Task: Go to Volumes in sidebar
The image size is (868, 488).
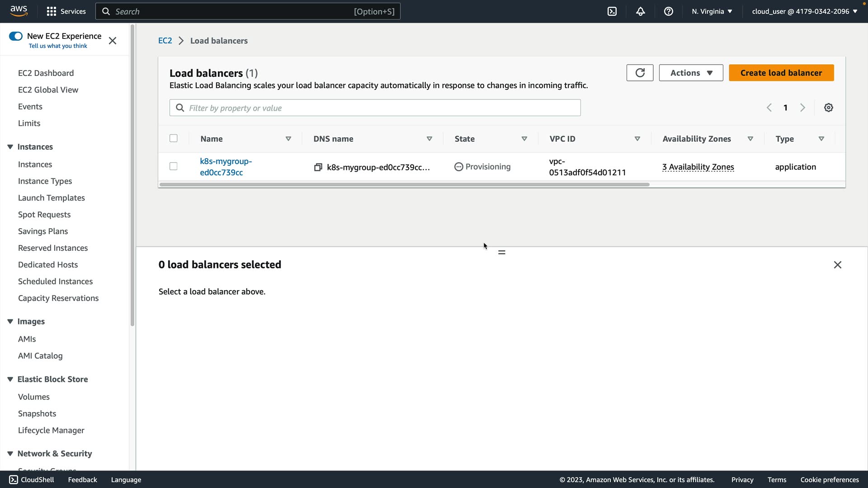Action: tap(34, 397)
